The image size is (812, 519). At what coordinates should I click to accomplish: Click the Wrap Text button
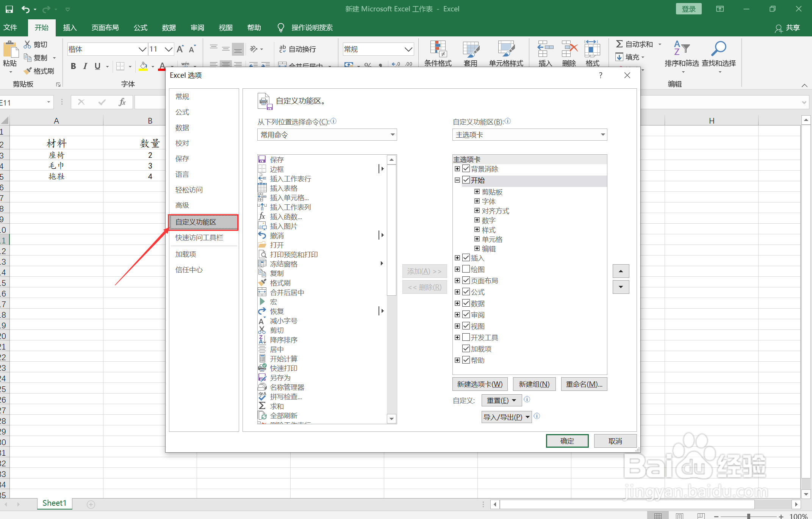tap(297, 49)
